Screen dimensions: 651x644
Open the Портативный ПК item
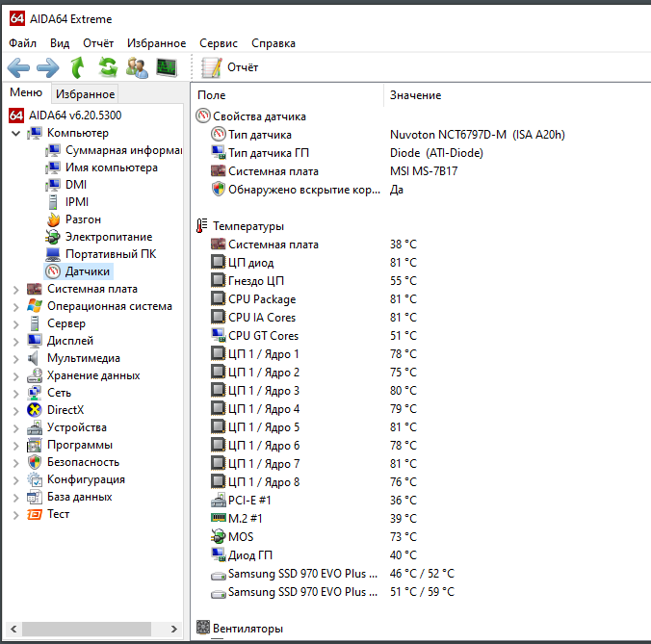pos(101,254)
